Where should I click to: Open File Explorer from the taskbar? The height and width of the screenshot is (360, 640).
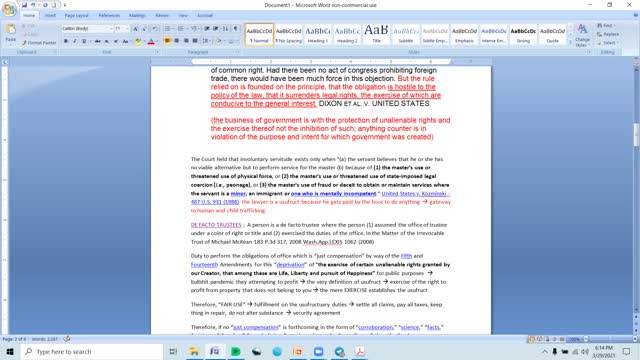coord(194,351)
